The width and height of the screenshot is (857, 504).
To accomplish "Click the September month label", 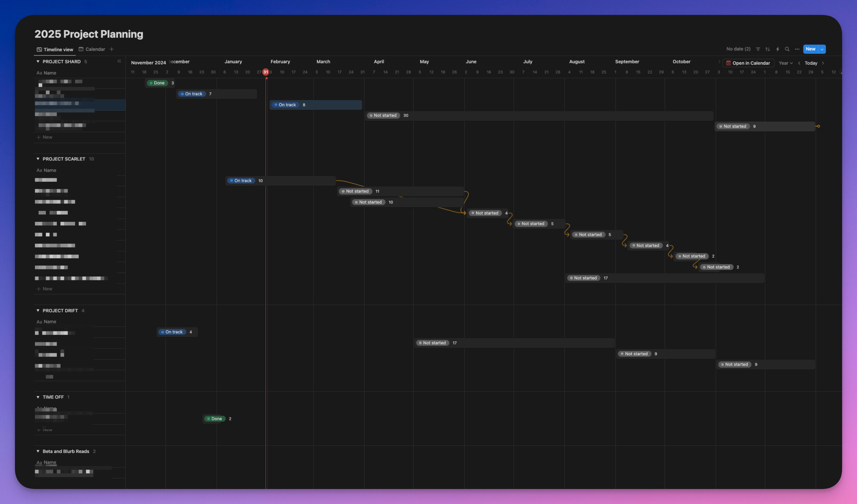I will [x=627, y=62].
